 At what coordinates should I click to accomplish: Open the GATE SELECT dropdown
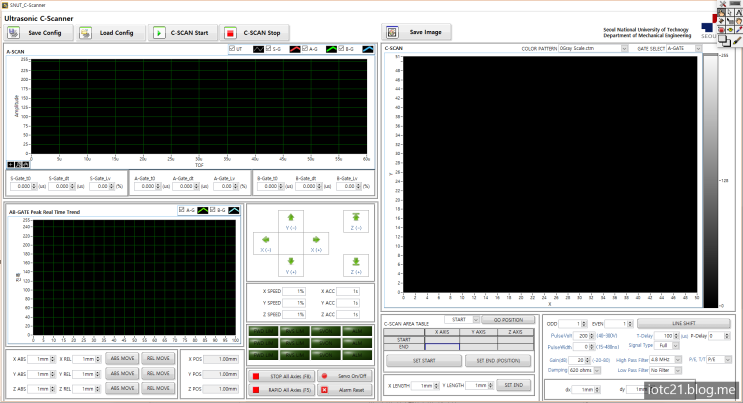tap(698, 48)
